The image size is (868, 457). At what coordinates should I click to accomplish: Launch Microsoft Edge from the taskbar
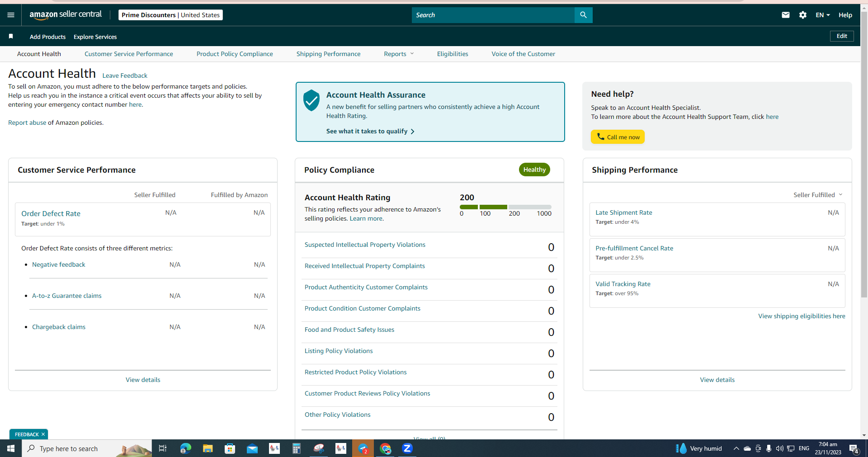click(185, 448)
